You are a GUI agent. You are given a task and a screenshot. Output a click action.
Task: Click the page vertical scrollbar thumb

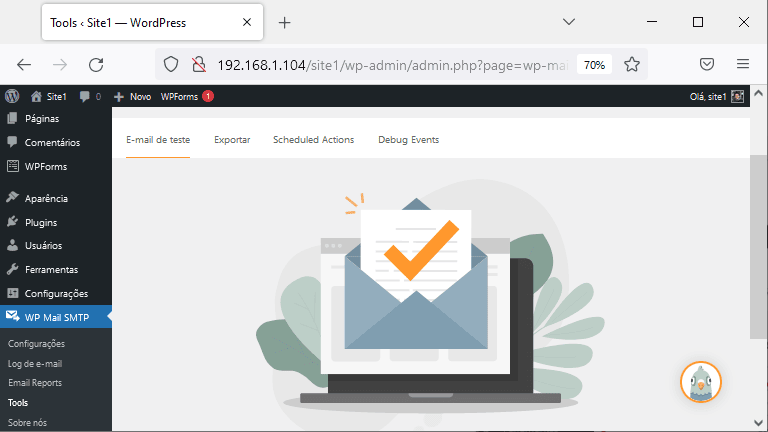[758, 247]
